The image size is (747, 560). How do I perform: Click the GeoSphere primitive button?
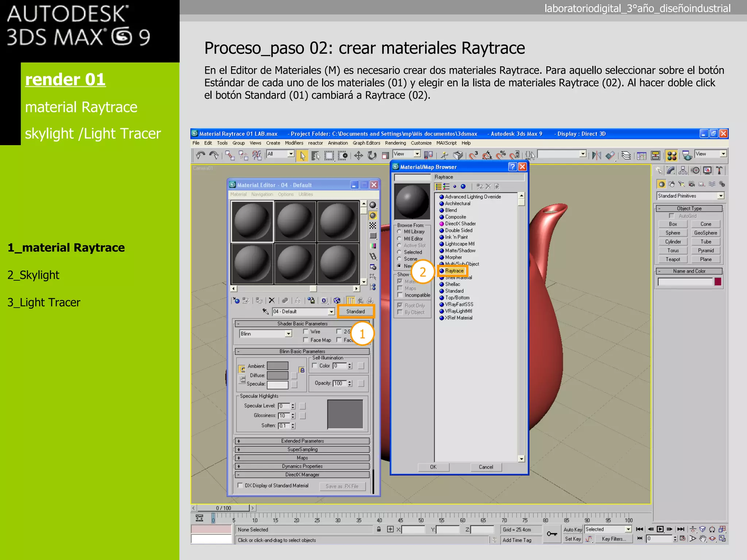pos(705,233)
